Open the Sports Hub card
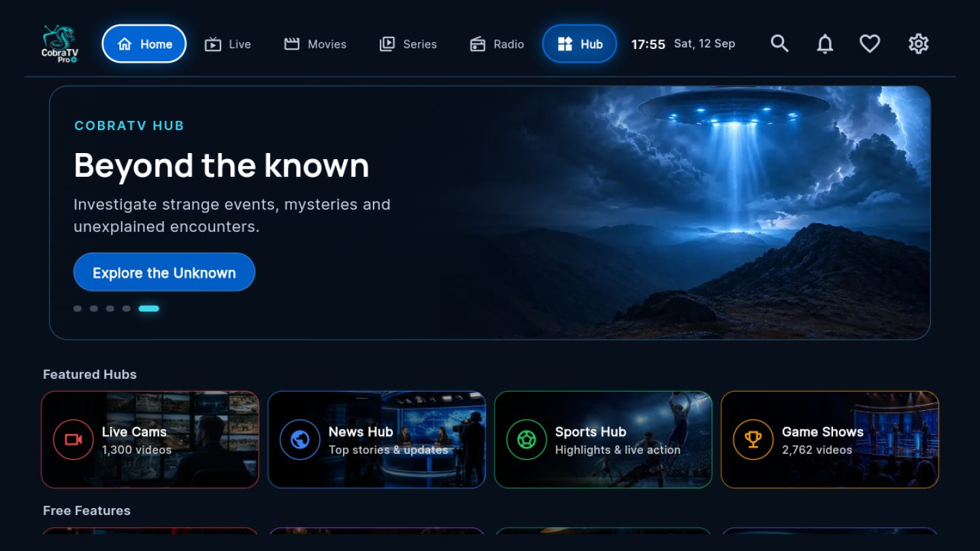The height and width of the screenshot is (551, 980). (604, 439)
